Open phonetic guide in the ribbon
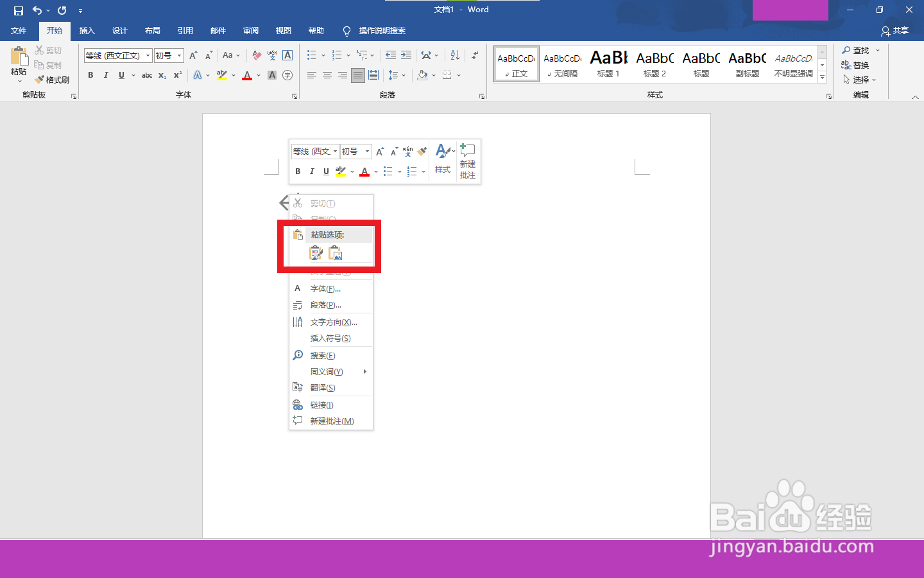This screenshot has height=578, width=924. 272,55
